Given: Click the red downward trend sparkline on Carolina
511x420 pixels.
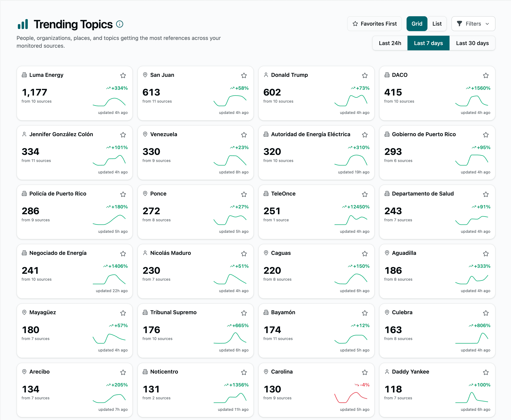Looking at the screenshot, I should tap(351, 397).
